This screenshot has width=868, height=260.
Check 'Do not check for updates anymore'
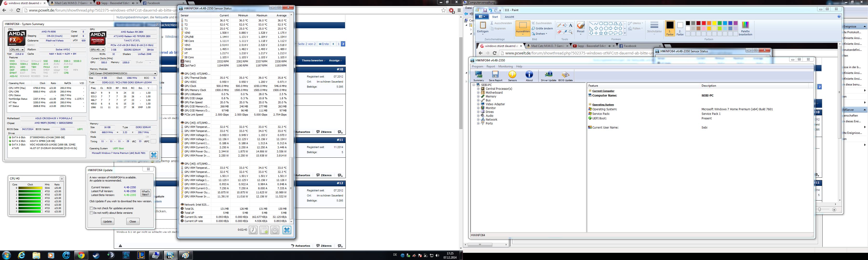pyautogui.click(x=91, y=208)
